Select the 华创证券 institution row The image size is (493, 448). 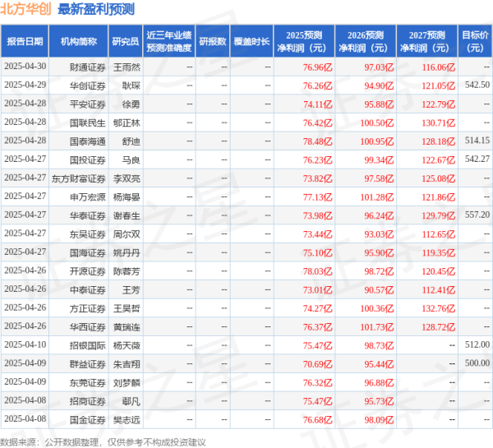coord(89,85)
